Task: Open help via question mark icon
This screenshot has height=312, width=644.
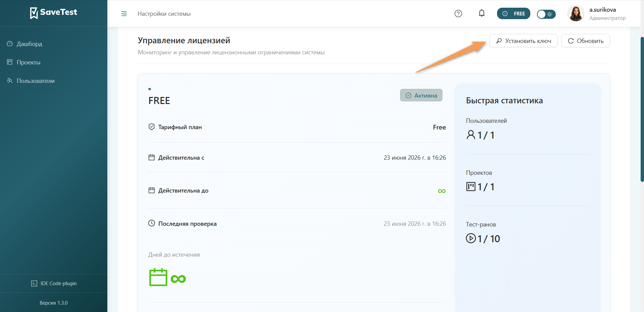Action: [x=458, y=13]
